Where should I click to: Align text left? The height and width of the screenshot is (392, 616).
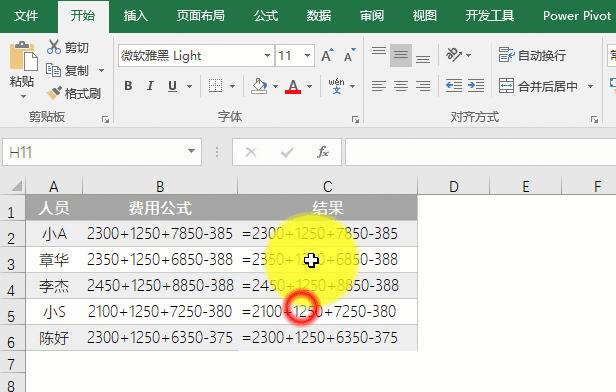379,86
